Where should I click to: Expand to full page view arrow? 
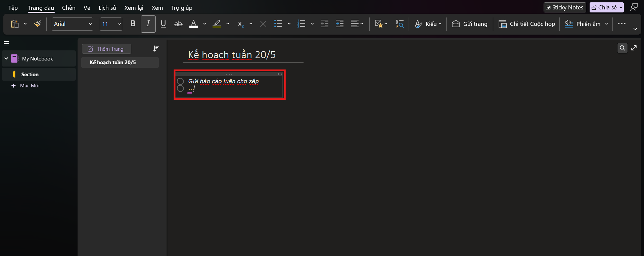tap(634, 48)
